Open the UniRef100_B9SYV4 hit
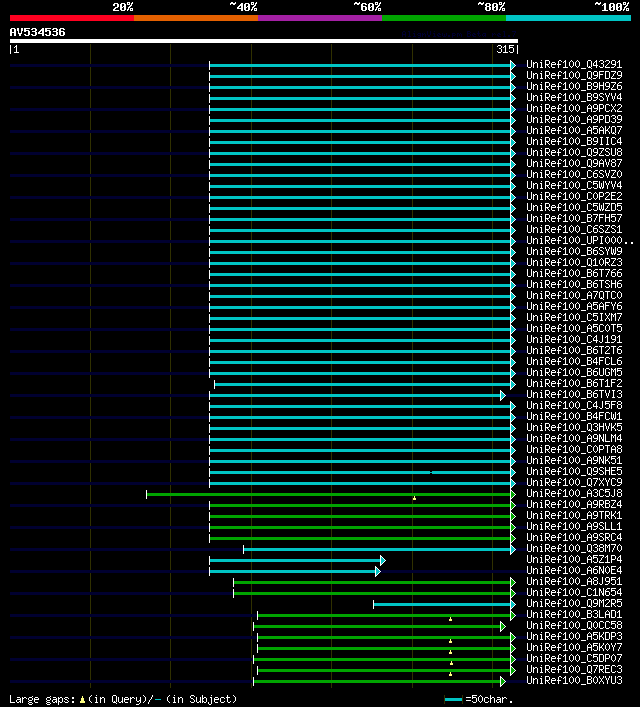 tap(574, 97)
